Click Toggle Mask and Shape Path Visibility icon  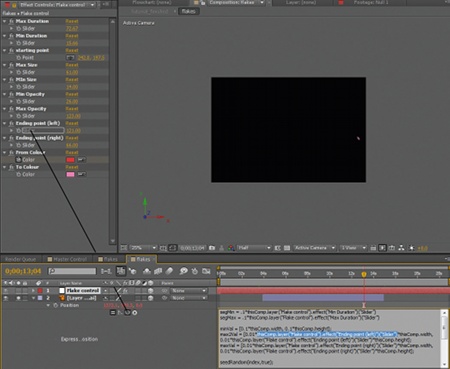point(172,248)
